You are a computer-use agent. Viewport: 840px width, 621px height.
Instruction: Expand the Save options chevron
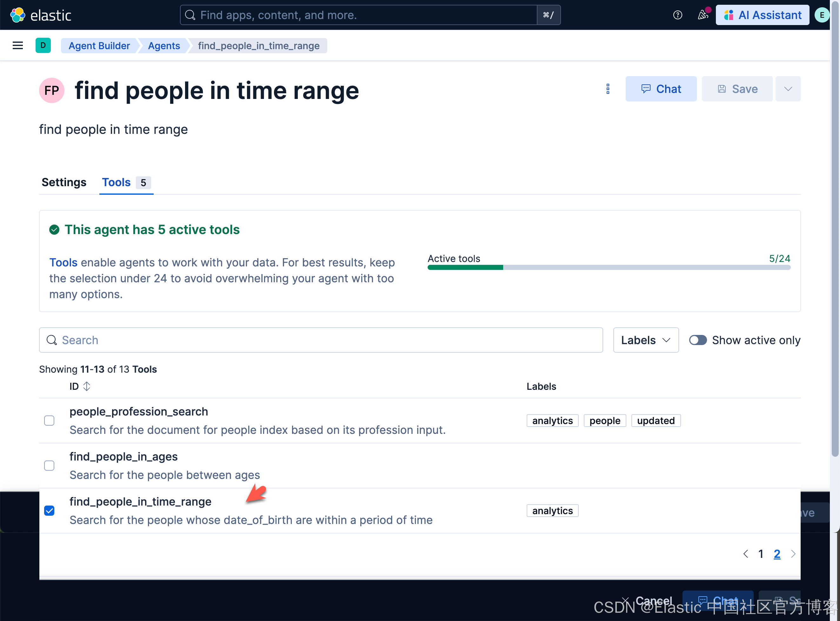tap(788, 89)
